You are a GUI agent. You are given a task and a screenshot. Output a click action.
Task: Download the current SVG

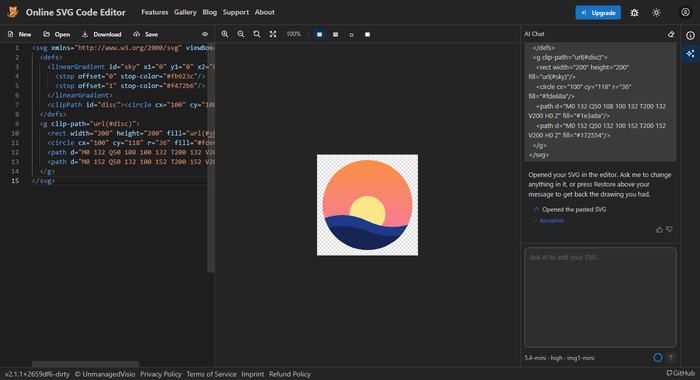(102, 34)
